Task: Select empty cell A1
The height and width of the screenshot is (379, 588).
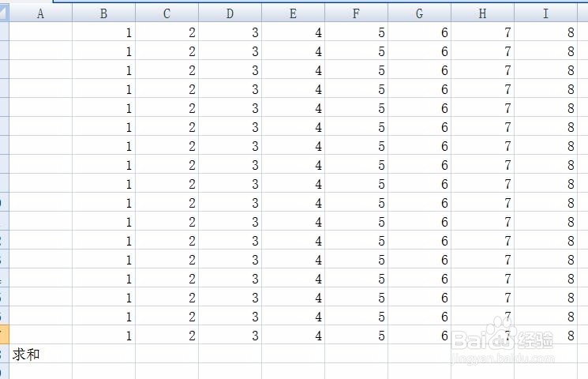Action: [40, 32]
